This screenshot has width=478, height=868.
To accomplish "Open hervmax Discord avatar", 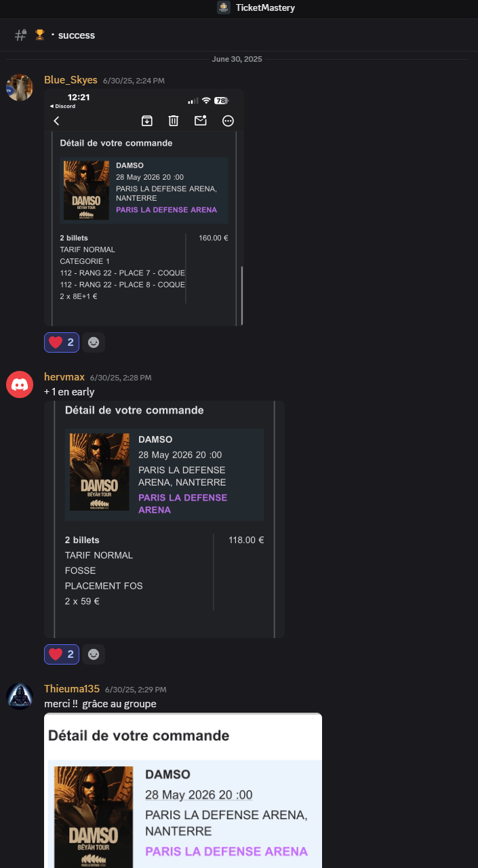I will point(20,384).
